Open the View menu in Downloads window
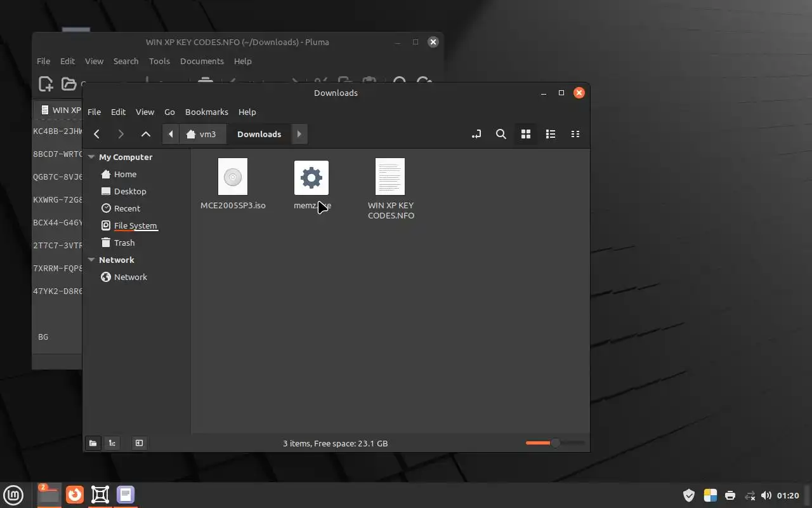812x508 pixels. (145, 112)
